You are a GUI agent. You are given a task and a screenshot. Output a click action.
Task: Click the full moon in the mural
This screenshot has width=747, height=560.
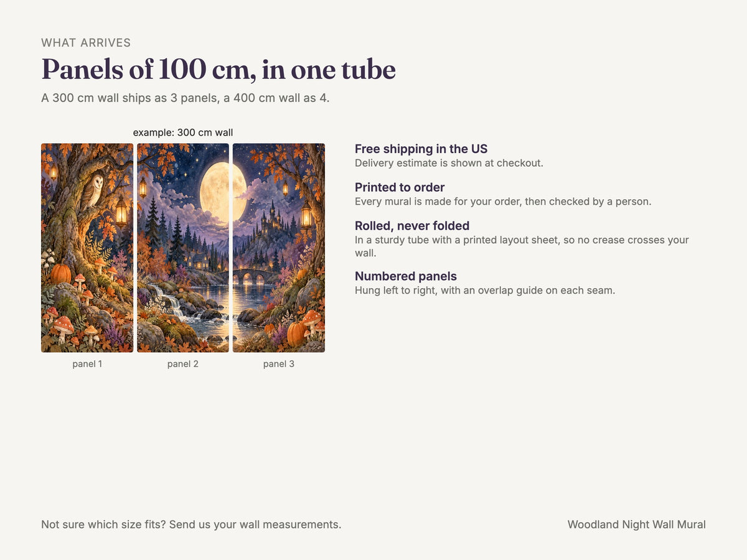(x=224, y=192)
